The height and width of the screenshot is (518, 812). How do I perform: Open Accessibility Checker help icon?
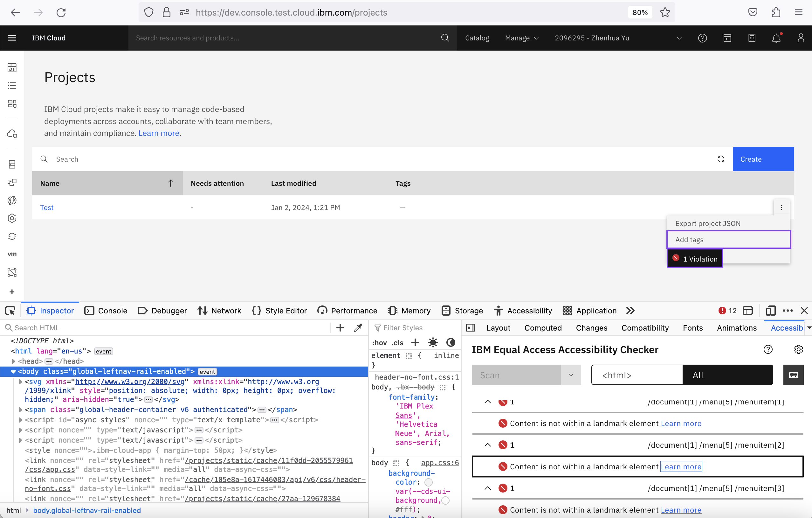tap(768, 349)
